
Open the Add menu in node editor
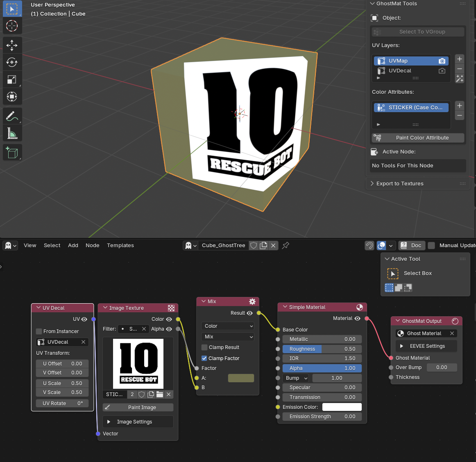pyautogui.click(x=73, y=246)
